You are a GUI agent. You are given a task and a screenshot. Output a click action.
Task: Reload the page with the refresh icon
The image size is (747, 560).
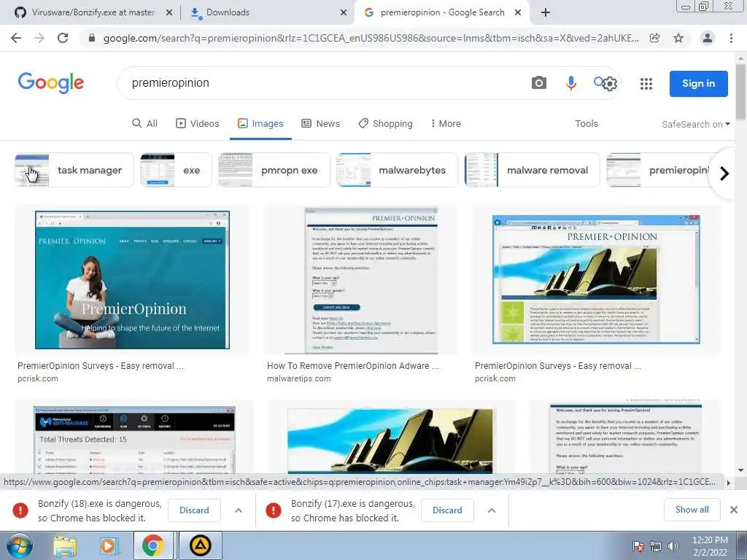(63, 38)
